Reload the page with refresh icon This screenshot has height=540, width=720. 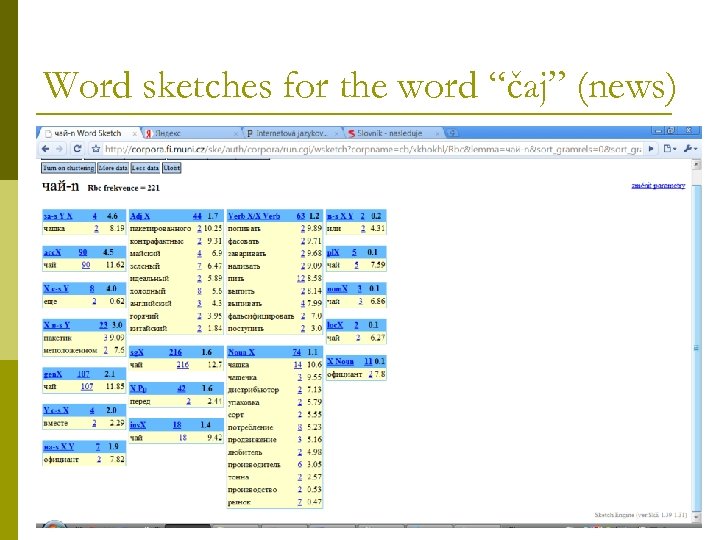(x=77, y=149)
